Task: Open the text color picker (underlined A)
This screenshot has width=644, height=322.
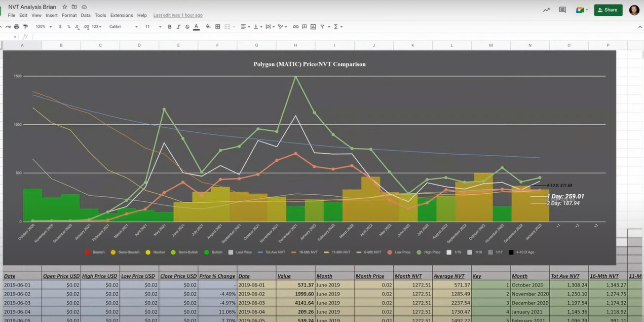Action: (196, 26)
